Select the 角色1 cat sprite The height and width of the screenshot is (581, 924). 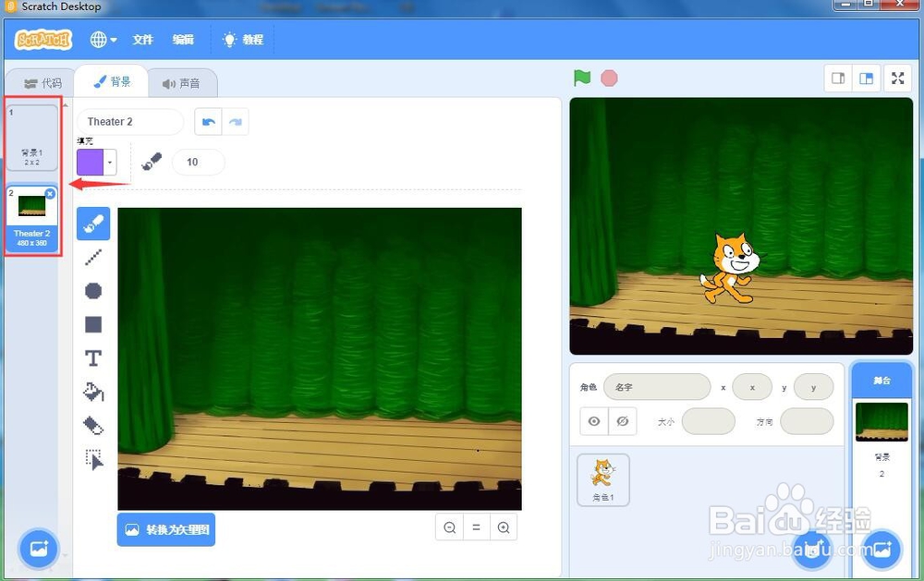point(602,480)
